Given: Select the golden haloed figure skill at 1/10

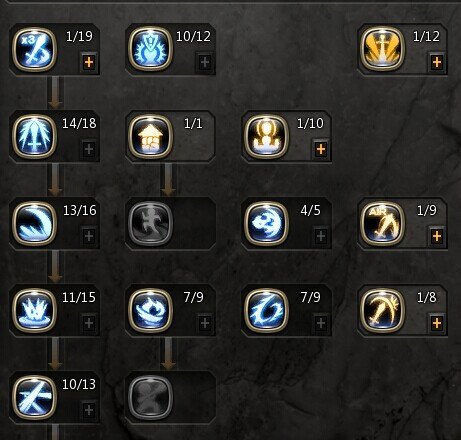Looking at the screenshot, I should tap(266, 137).
